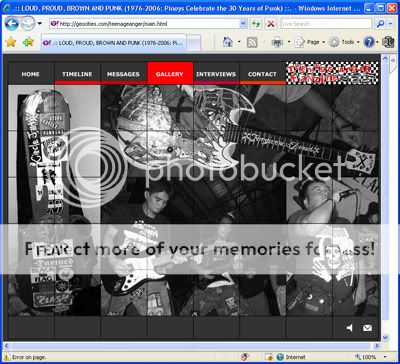
Task: Click the Refresh page icon
Action: (x=256, y=24)
